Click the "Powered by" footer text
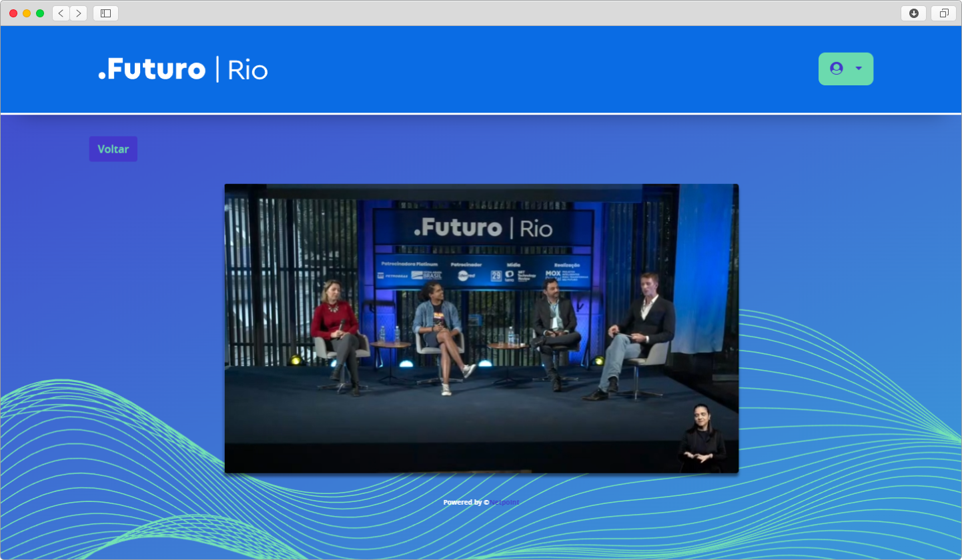 tap(463, 502)
